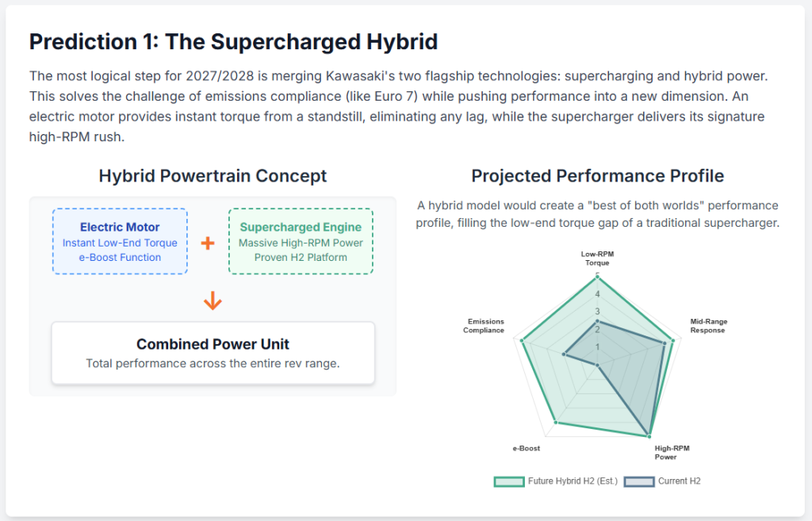
Task: Toggle the Current H2 legend text label
Action: point(680,481)
